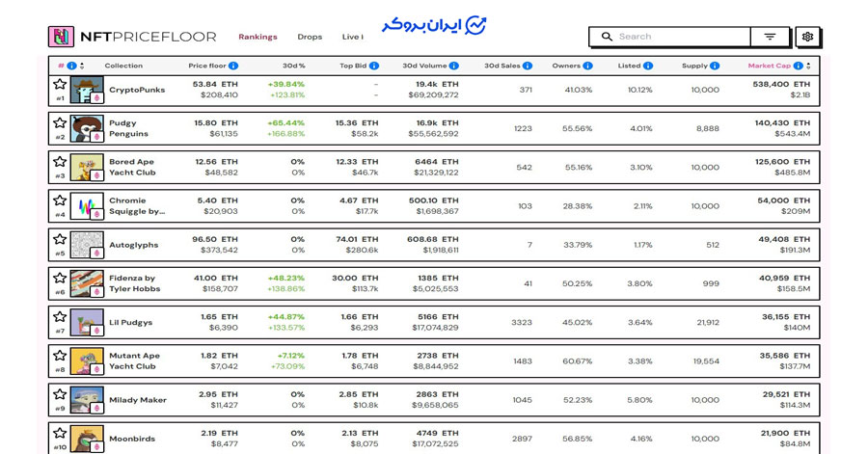Select Mutant Ape owners 60.67%

point(578,361)
